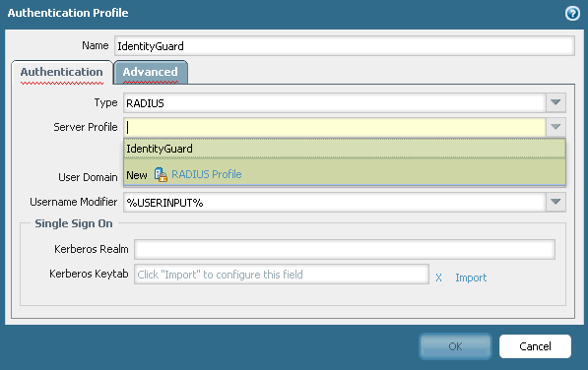Image resolution: width=588 pixels, height=370 pixels.
Task: Click the Type RADIUS combo field
Action: click(x=334, y=103)
